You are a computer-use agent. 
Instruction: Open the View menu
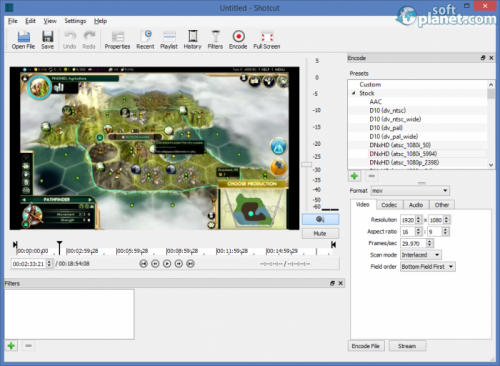coord(50,21)
